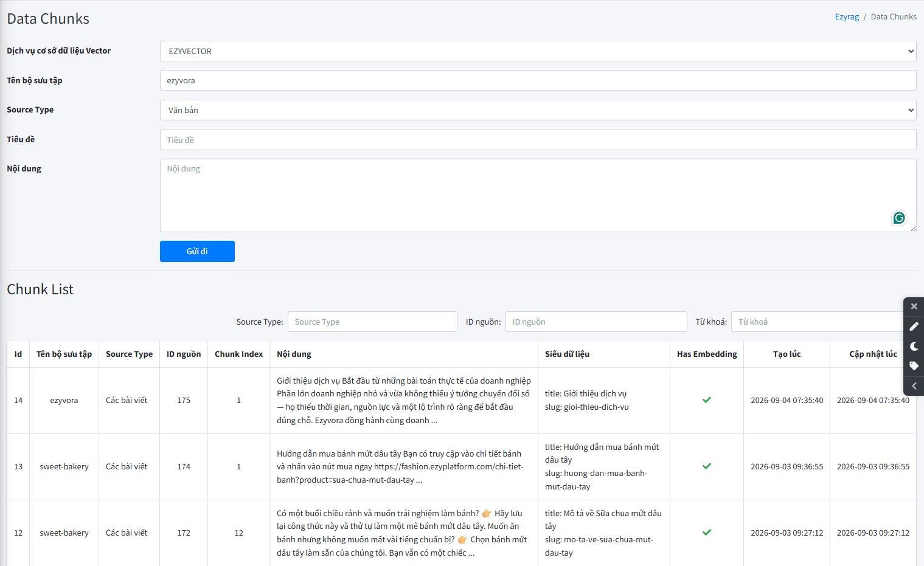Click Id cell 13
924x566 pixels.
(x=18, y=466)
